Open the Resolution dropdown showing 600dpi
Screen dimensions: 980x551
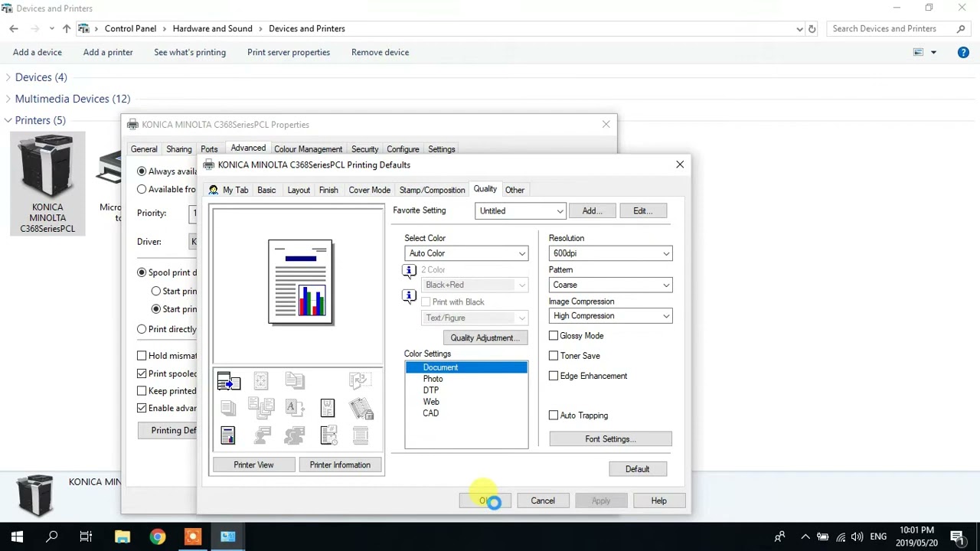coord(610,253)
